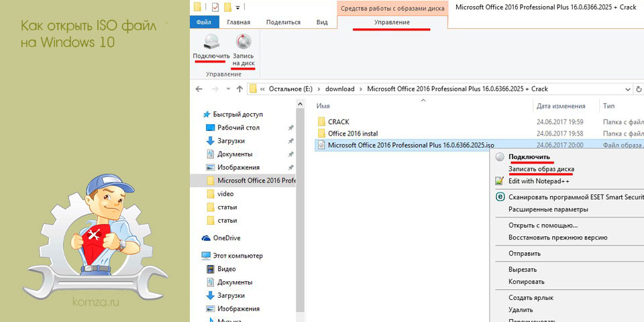Go back with the left arrow
Image resolution: width=644 pixels, height=322 pixels.
tap(199, 89)
